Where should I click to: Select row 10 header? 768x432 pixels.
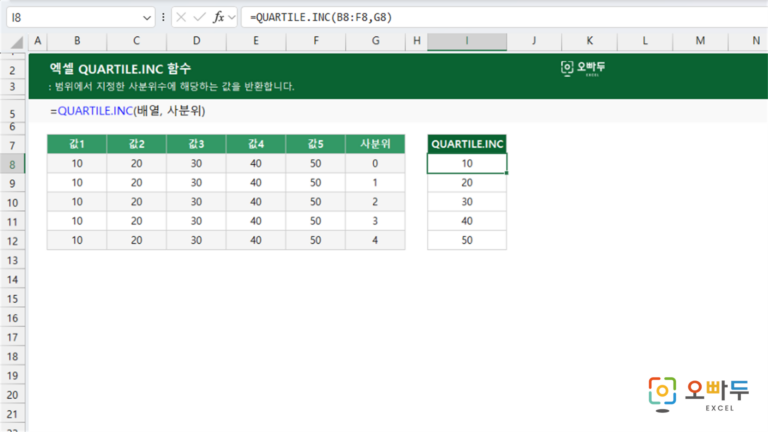tap(13, 202)
